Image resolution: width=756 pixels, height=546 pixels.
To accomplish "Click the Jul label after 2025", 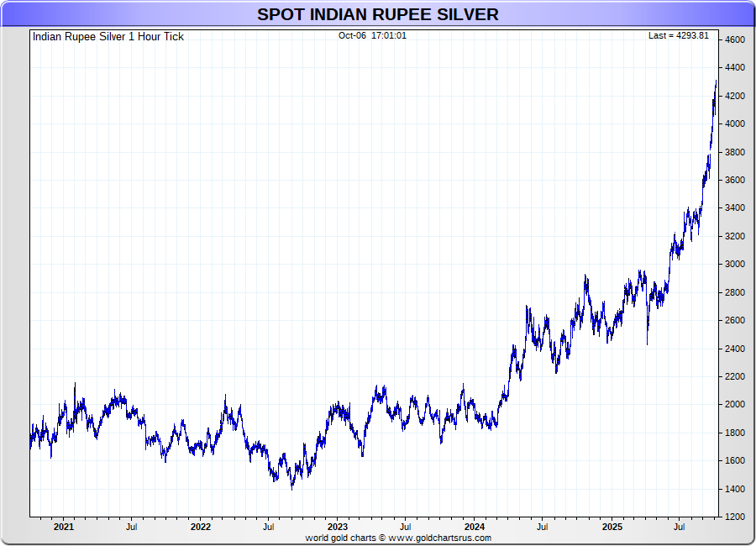I will [x=680, y=528].
